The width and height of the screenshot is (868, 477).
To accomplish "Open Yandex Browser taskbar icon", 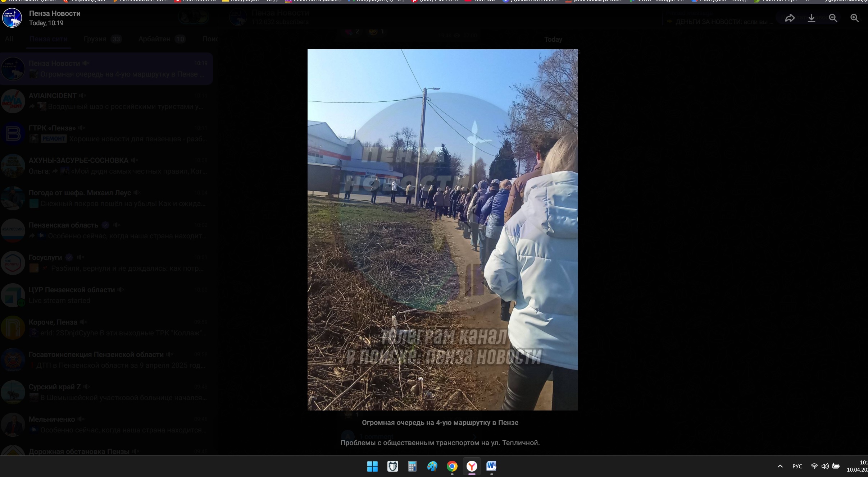I will point(472,466).
